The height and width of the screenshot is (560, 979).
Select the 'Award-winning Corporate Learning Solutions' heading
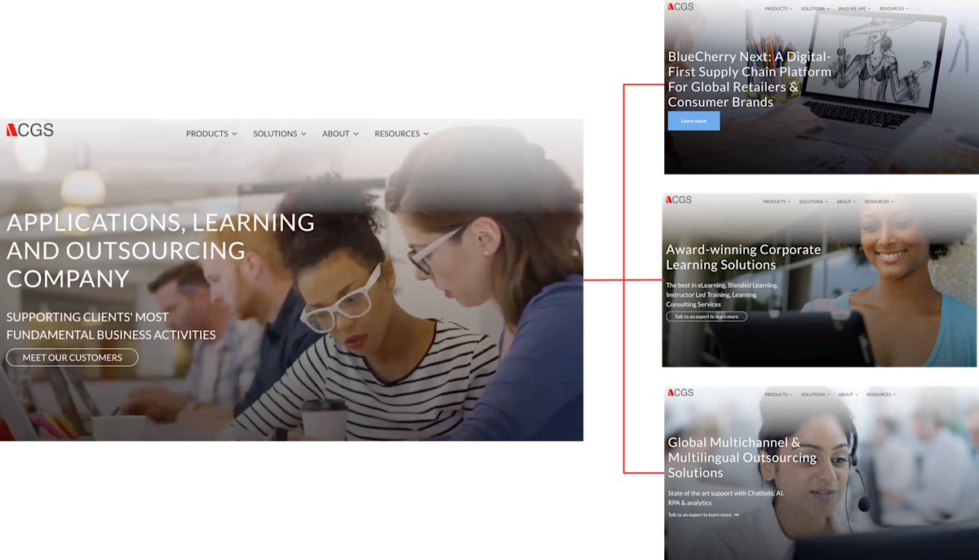click(743, 257)
